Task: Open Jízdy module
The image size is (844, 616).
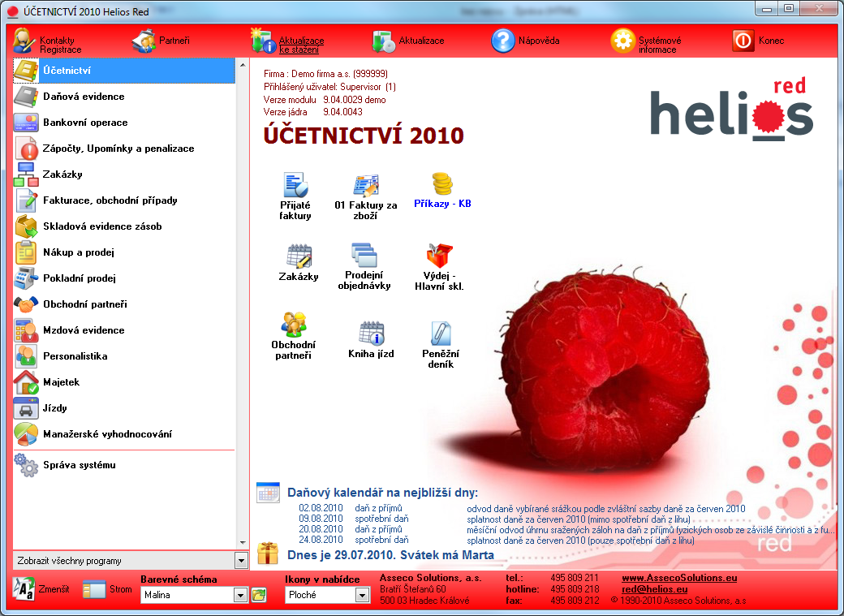Action: pos(124,408)
